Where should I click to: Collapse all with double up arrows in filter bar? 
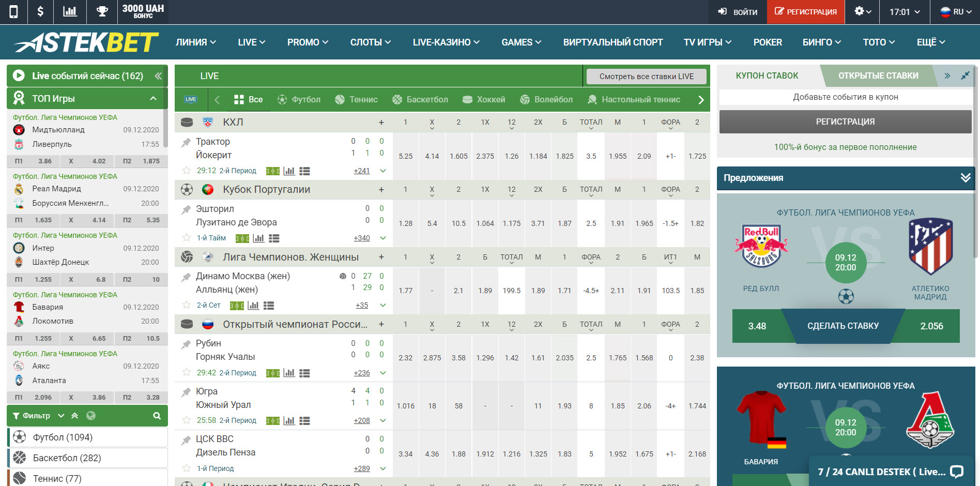coord(75,416)
